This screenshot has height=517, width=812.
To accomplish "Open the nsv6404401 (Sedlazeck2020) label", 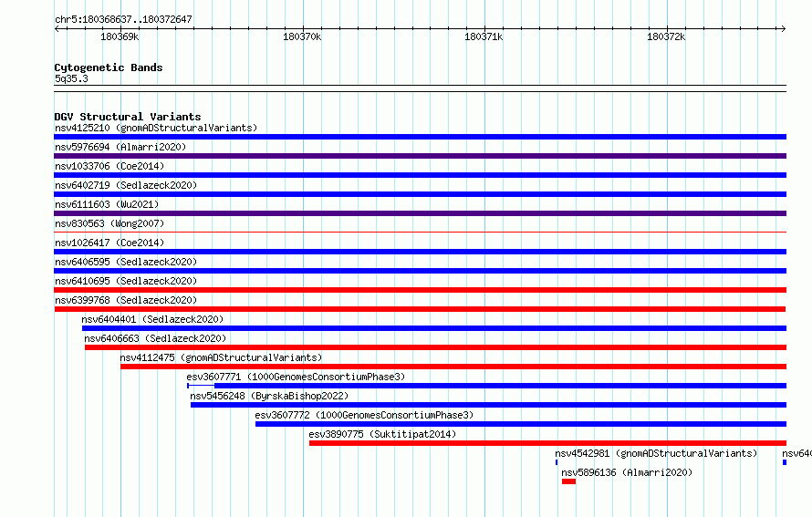I will point(152,319).
